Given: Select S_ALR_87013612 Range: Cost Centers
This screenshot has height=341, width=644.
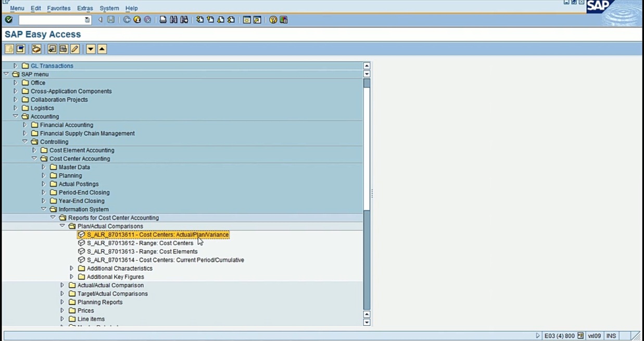Looking at the screenshot, I should point(140,243).
